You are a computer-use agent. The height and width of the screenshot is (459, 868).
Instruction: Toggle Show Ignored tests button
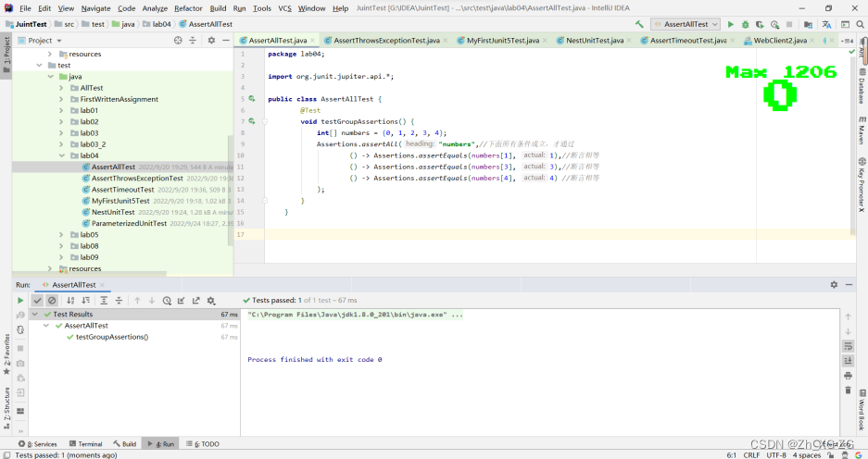coord(52,300)
